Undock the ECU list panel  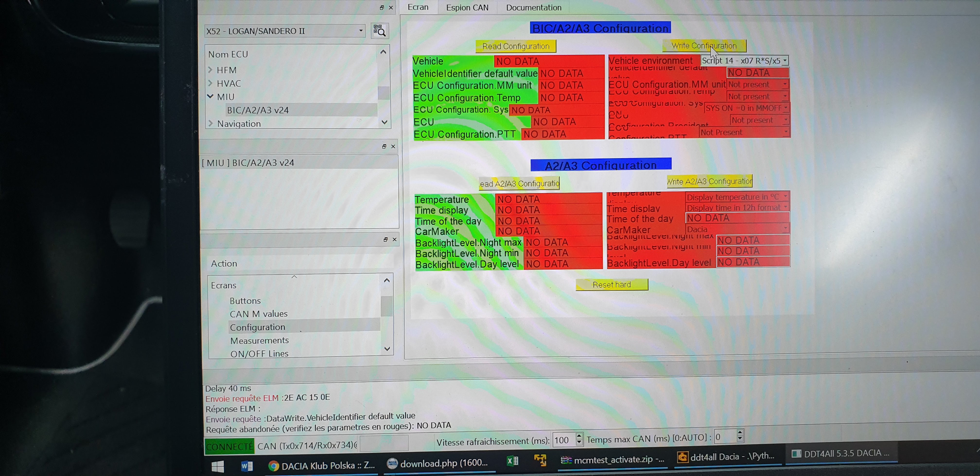tap(382, 8)
